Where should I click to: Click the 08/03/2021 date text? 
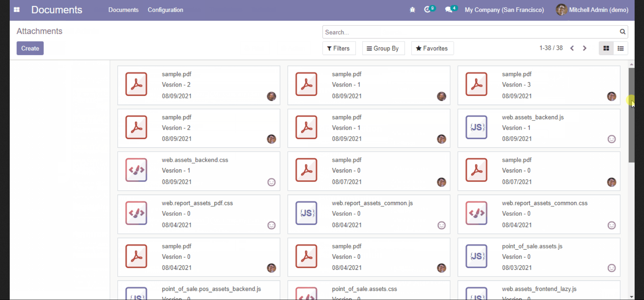pyautogui.click(x=517, y=268)
